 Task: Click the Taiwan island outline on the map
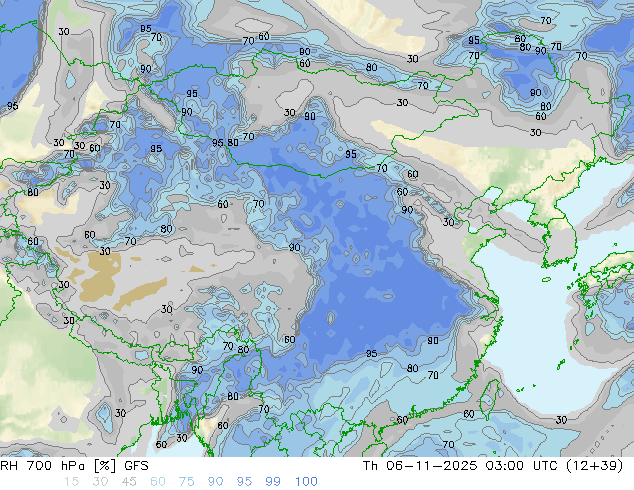(x=490, y=399)
